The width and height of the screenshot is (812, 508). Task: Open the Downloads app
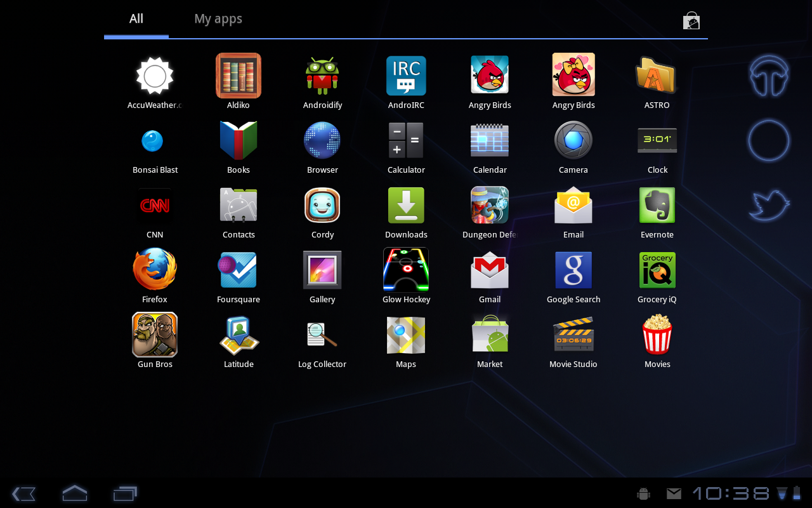click(406, 205)
